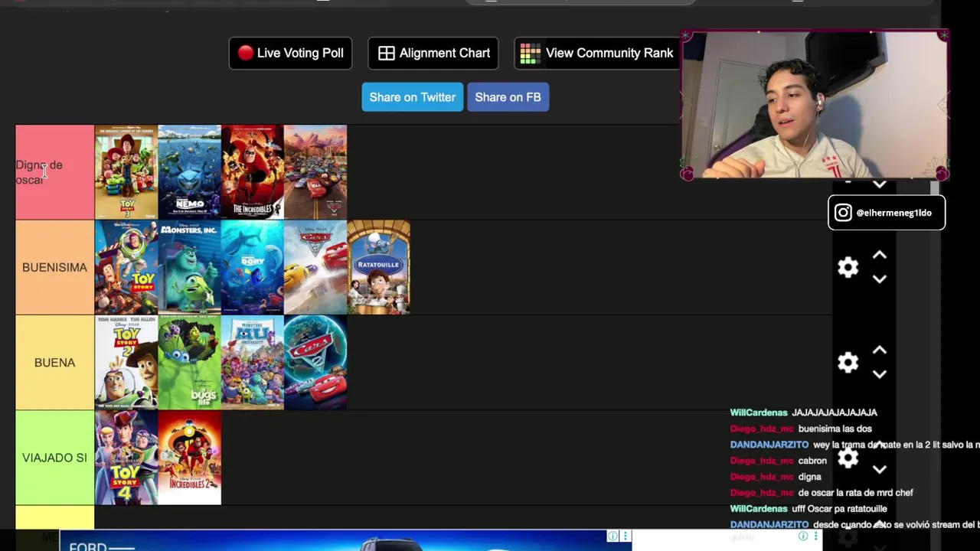Click the @elhermeneg1ldo Instagram handle
Viewport: 980px width, 551px height.
[893, 213]
